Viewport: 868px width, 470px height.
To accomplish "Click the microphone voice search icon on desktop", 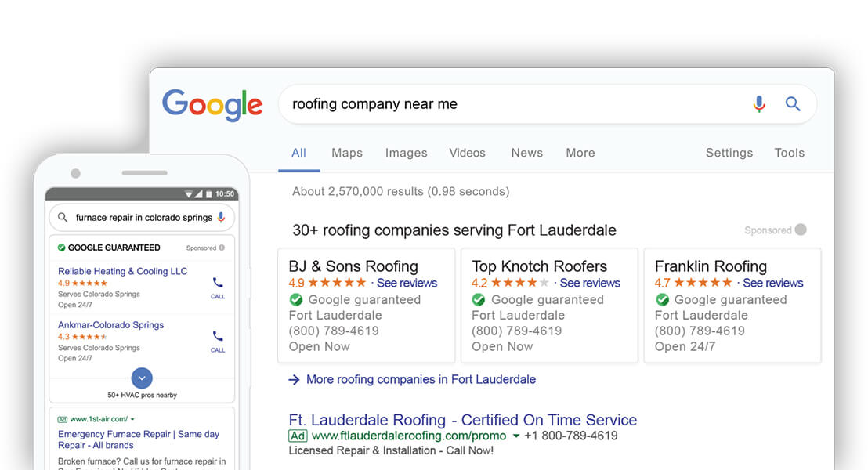I will [759, 104].
